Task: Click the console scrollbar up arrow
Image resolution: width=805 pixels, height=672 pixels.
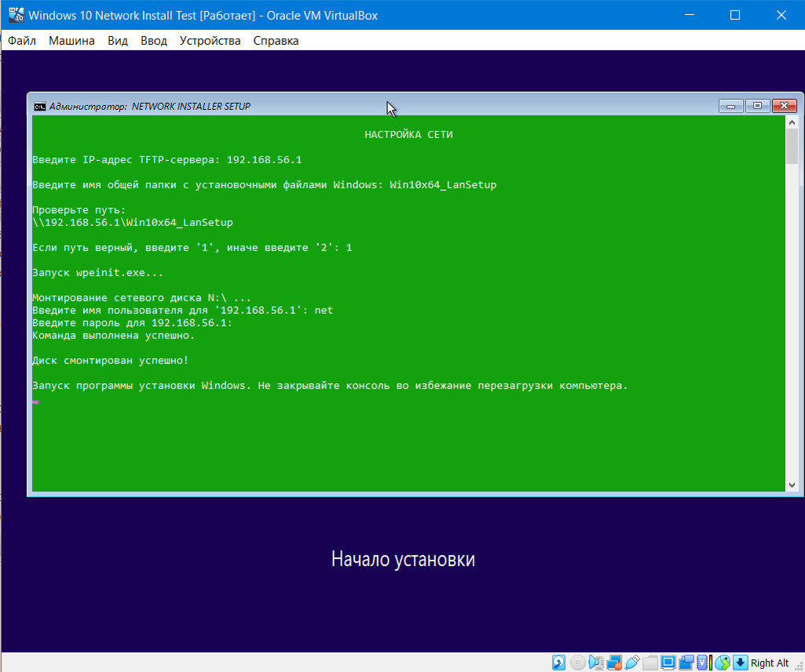Action: tap(792, 122)
